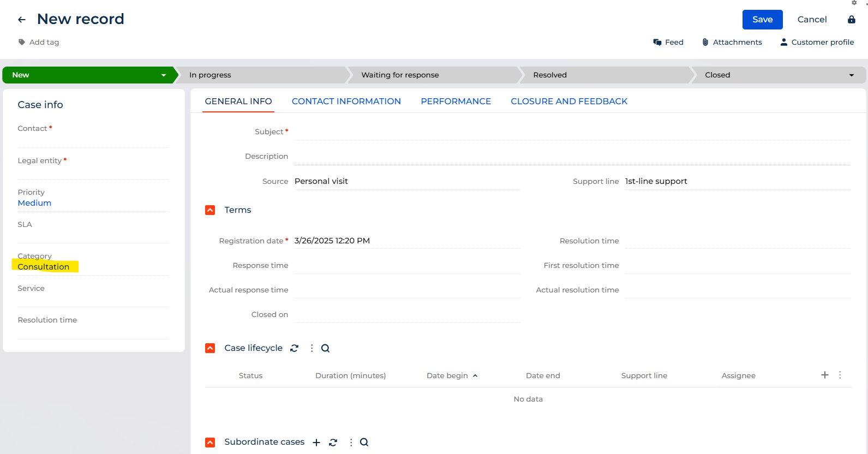Open Case lifecycle more options menu

(x=312, y=348)
